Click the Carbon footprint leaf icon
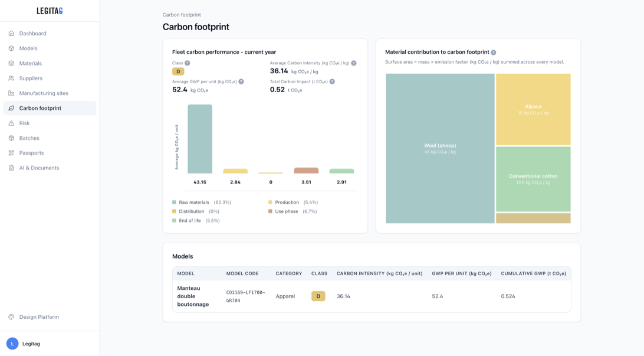 [x=11, y=108]
